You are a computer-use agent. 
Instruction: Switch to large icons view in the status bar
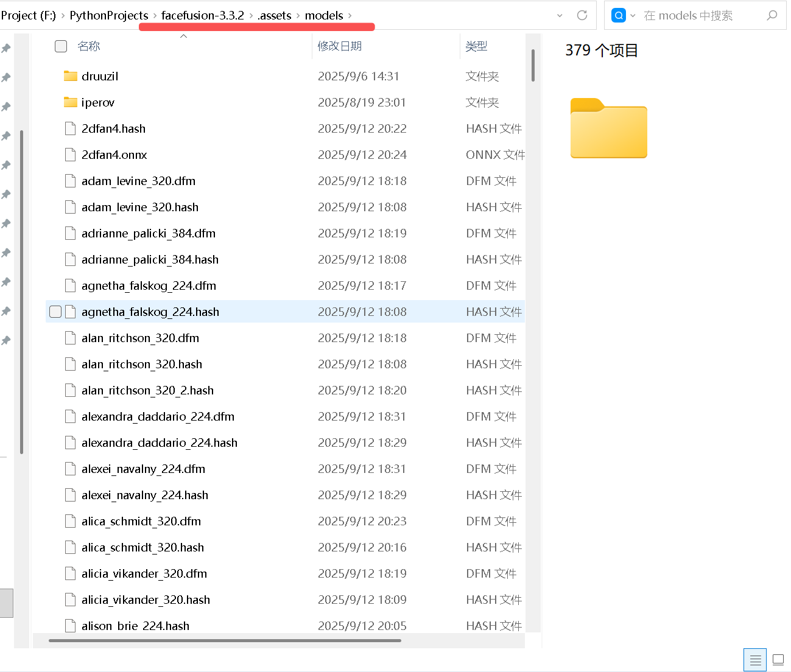point(778,660)
